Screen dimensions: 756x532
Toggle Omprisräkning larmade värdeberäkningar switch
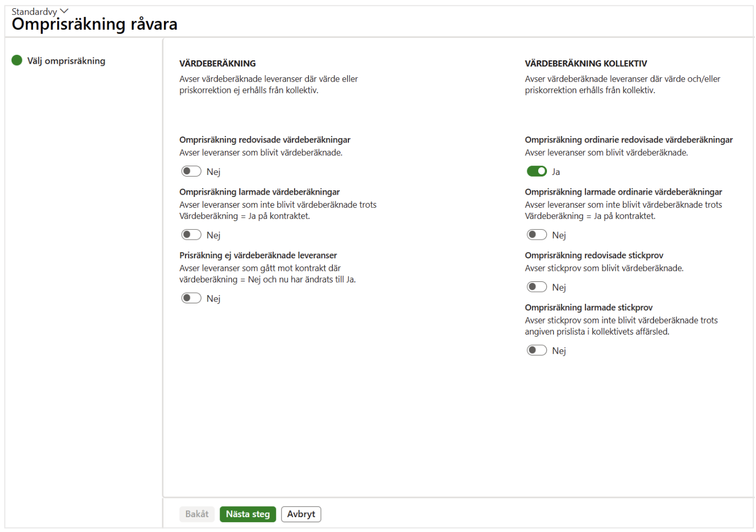tap(191, 235)
